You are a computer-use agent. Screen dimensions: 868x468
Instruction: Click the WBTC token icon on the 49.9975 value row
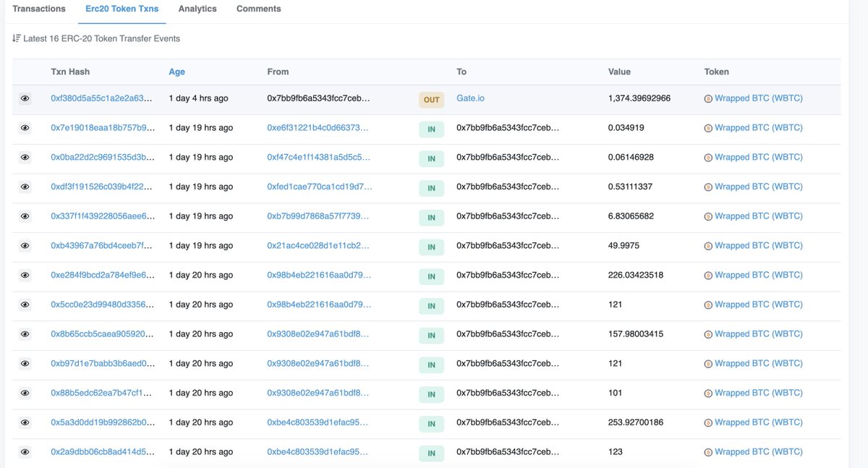pos(707,245)
